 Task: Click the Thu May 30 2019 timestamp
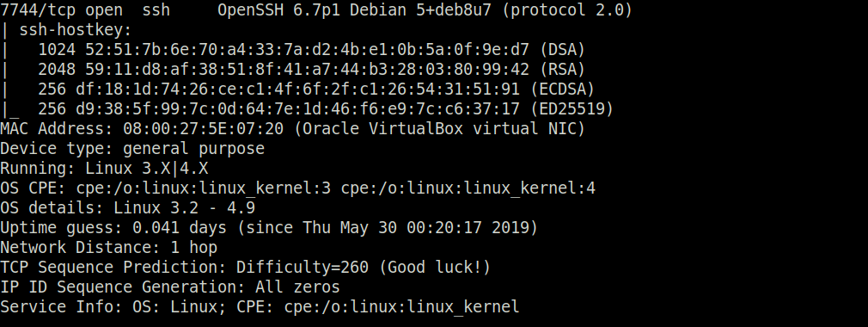[x=415, y=228]
